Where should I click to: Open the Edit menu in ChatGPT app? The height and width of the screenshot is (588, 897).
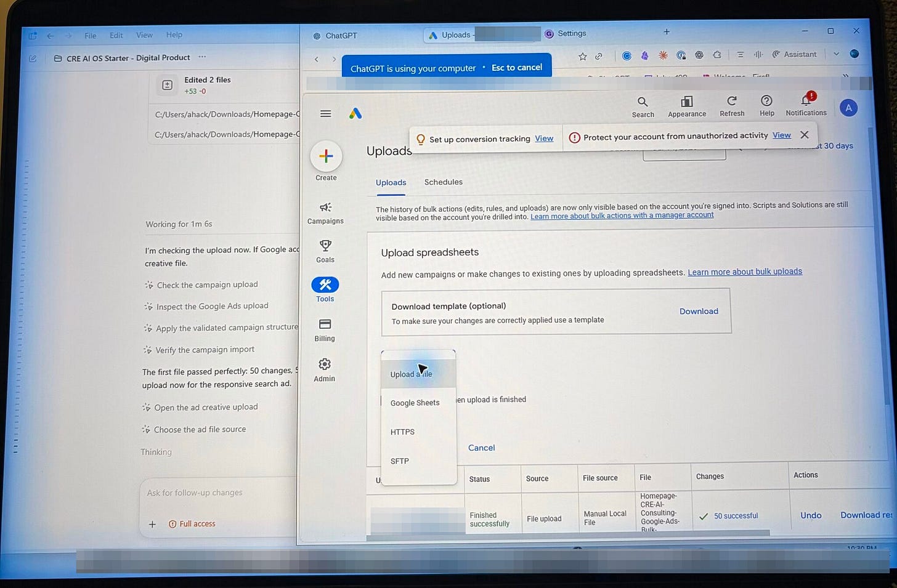tap(116, 36)
